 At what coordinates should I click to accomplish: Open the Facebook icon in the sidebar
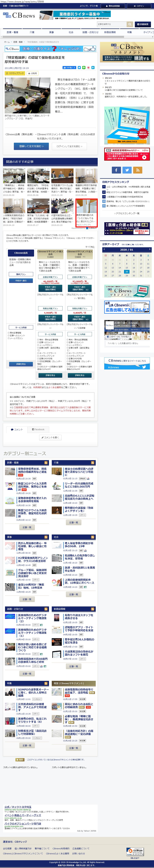[116, 170]
